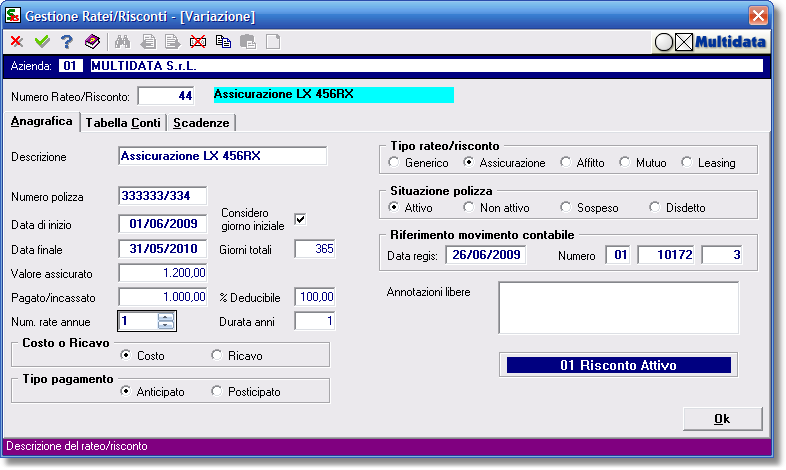The height and width of the screenshot is (470, 786).
Task: Increase Num. rate annue with up arrow
Action: (165, 317)
